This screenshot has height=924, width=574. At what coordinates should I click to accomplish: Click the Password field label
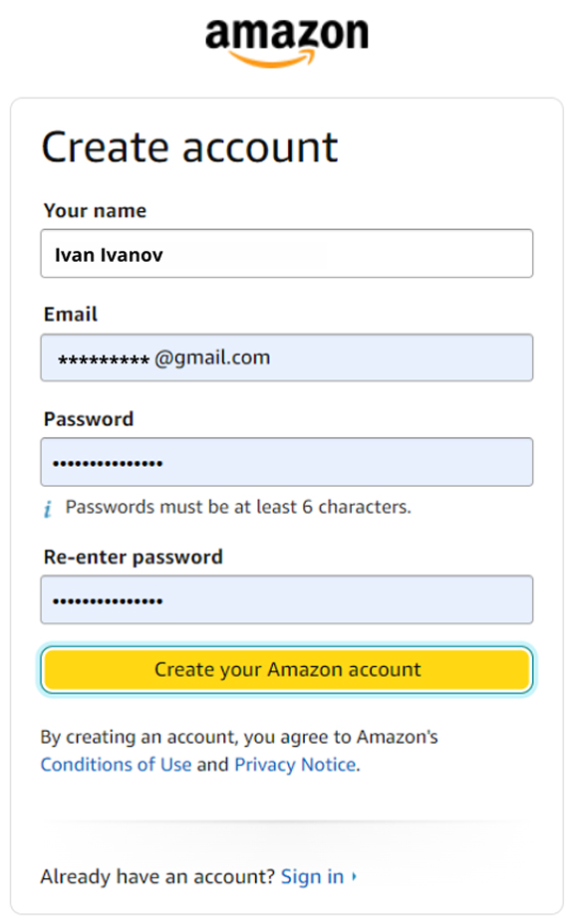(89, 419)
